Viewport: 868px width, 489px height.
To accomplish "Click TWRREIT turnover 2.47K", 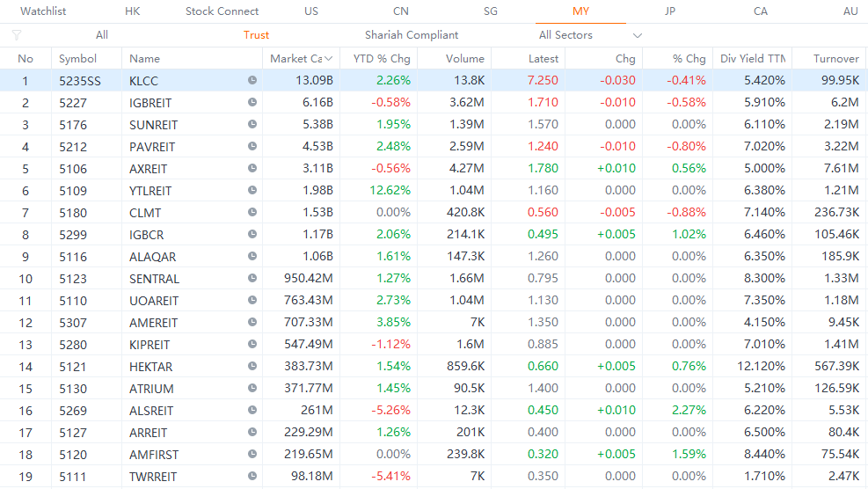I will pos(843,477).
